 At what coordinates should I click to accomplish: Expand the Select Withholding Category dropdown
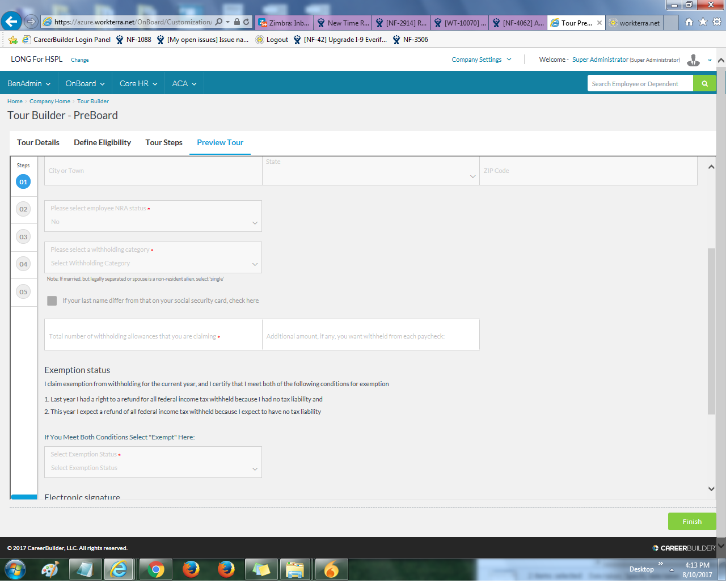coord(153,257)
